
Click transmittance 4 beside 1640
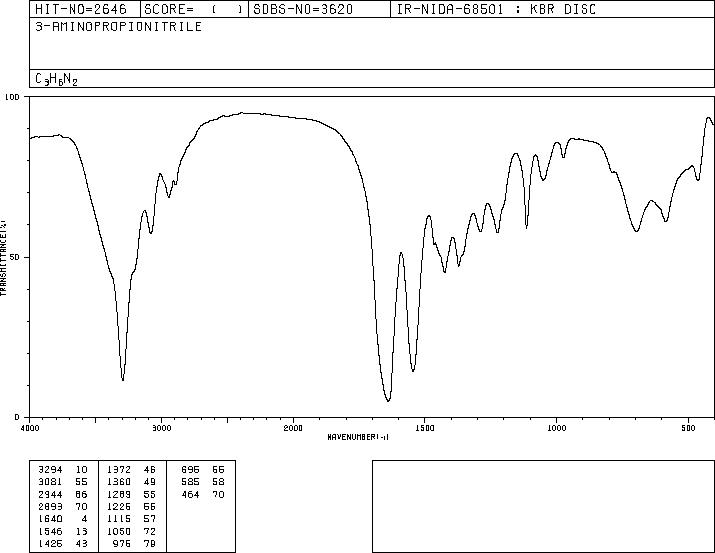84,519
